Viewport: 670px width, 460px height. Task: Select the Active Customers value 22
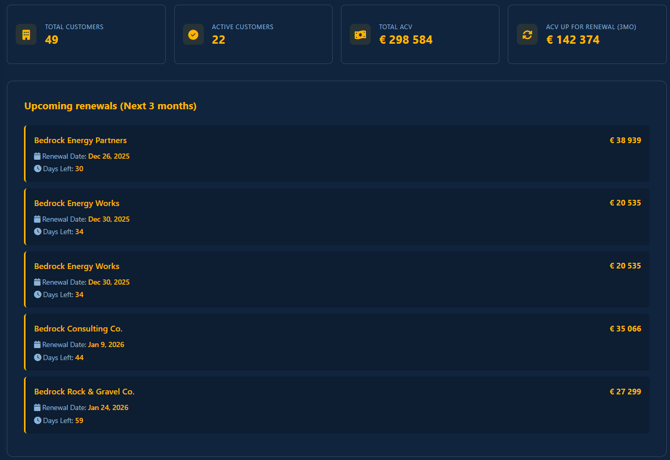click(218, 41)
